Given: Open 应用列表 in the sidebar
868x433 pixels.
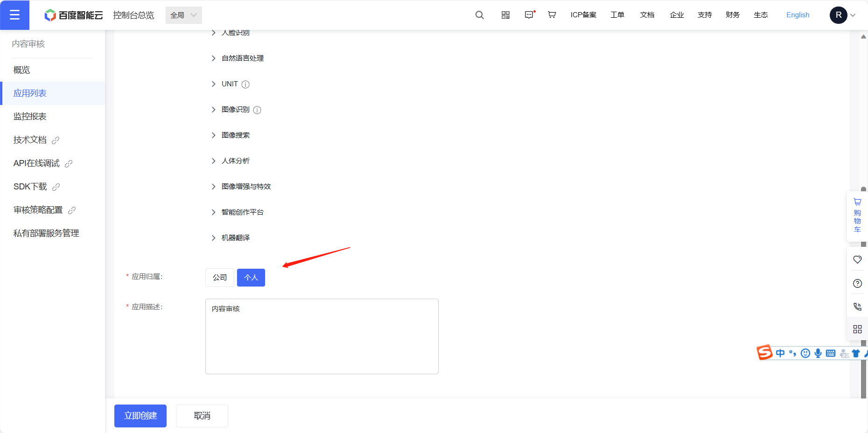Looking at the screenshot, I should click(53, 93).
